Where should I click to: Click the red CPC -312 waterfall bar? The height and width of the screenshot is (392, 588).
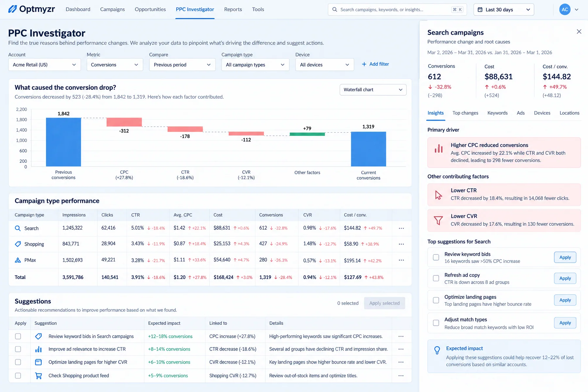(x=124, y=122)
